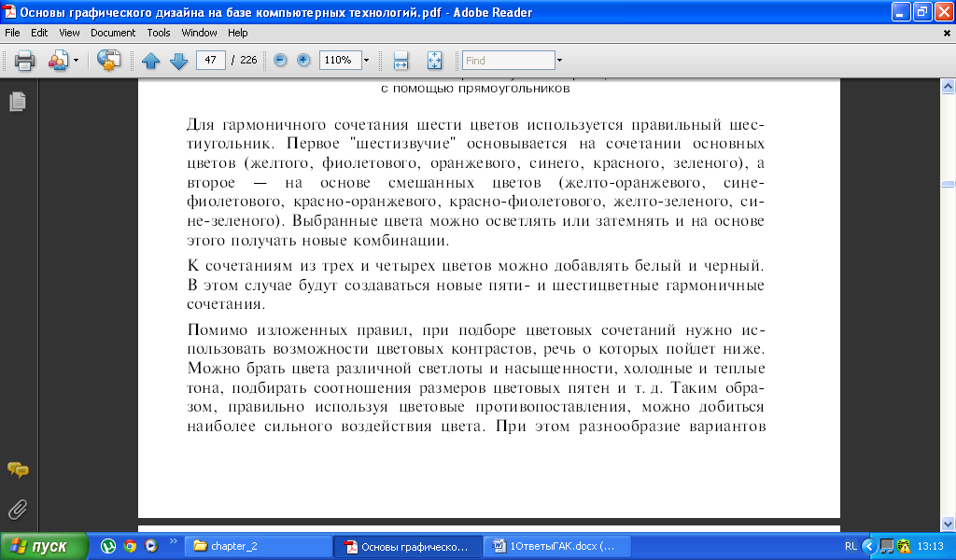The image size is (956, 560).
Task: Open the Help menu
Action: tap(238, 33)
